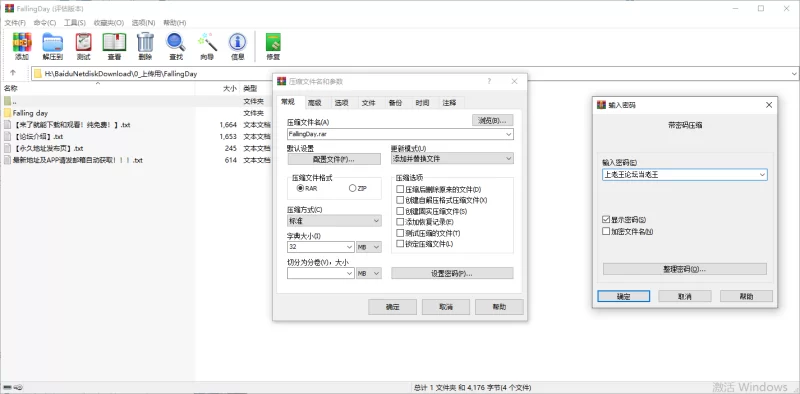
Task: Click the Set Password (设置密码) button
Action: click(452, 273)
